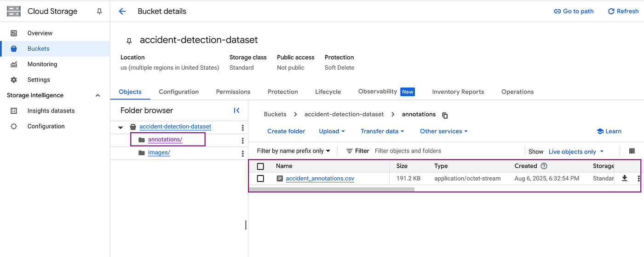This screenshot has width=644, height=257.
Task: Click the Storage Intelligence Configuration icon
Action: (x=14, y=126)
